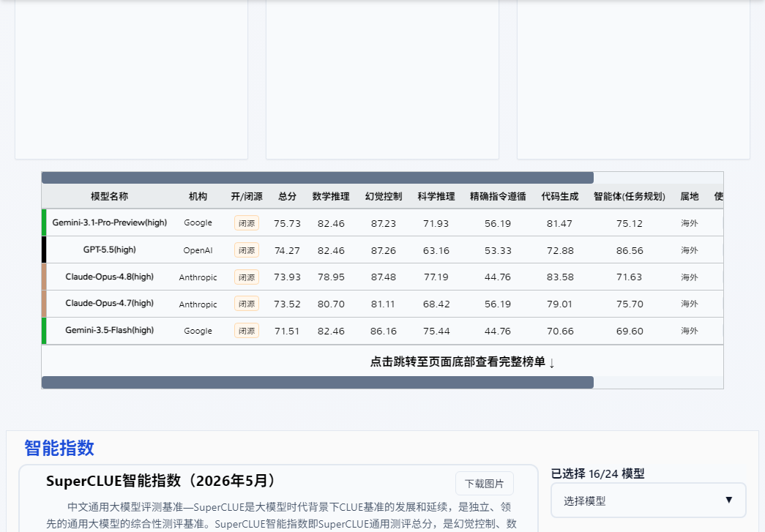
Task: Click 闭源 tag in Claude-Opus-4.7 row
Action: click(x=247, y=304)
